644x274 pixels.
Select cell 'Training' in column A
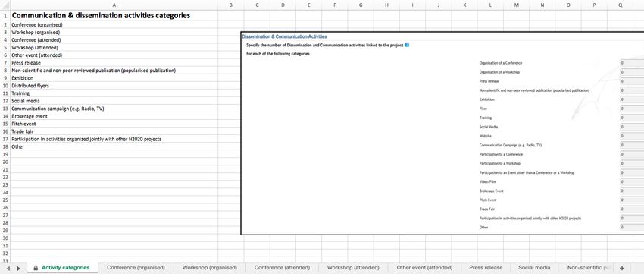[x=114, y=93]
